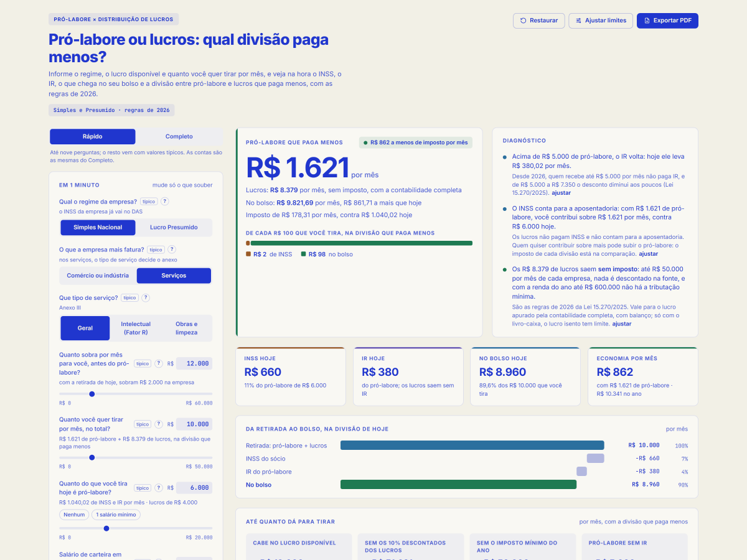Image resolution: width=747 pixels, height=560 pixels.
Task: Click 'típico' tag beside 'Quanto você quer tirar'
Action: 143,424
